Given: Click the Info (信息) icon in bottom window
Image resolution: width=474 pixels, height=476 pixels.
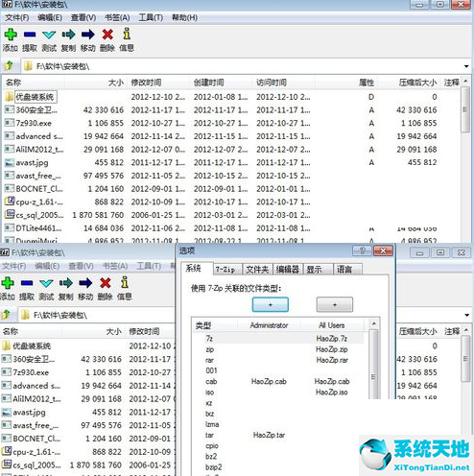Looking at the screenshot, I should (125, 282).
